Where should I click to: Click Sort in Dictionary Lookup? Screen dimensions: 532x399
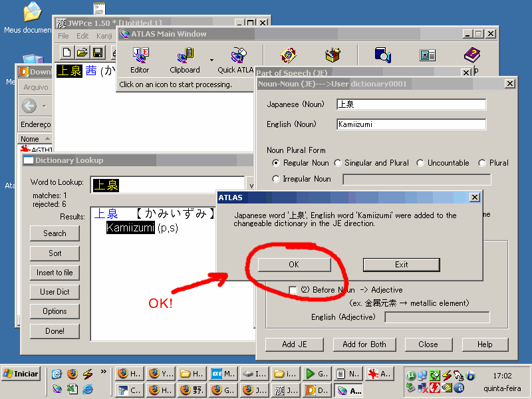pyautogui.click(x=55, y=253)
